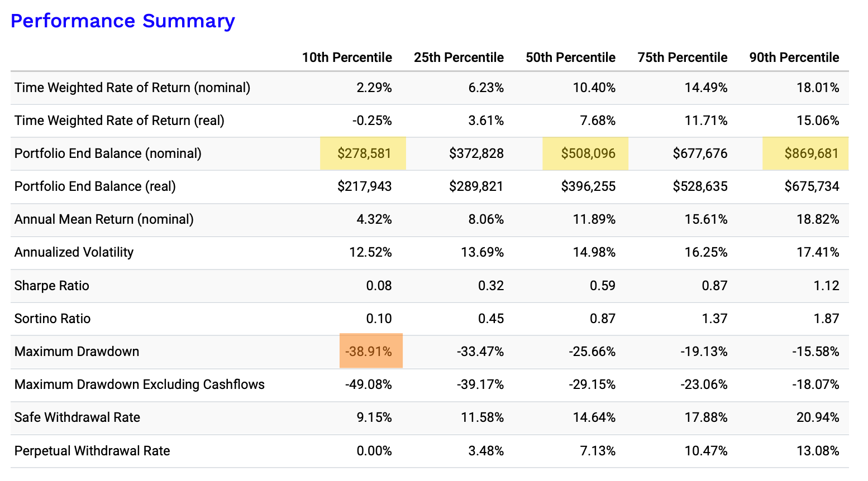Click the 50th percentile Sharpe Ratio value 0.59
868x481 pixels.
coord(603,286)
